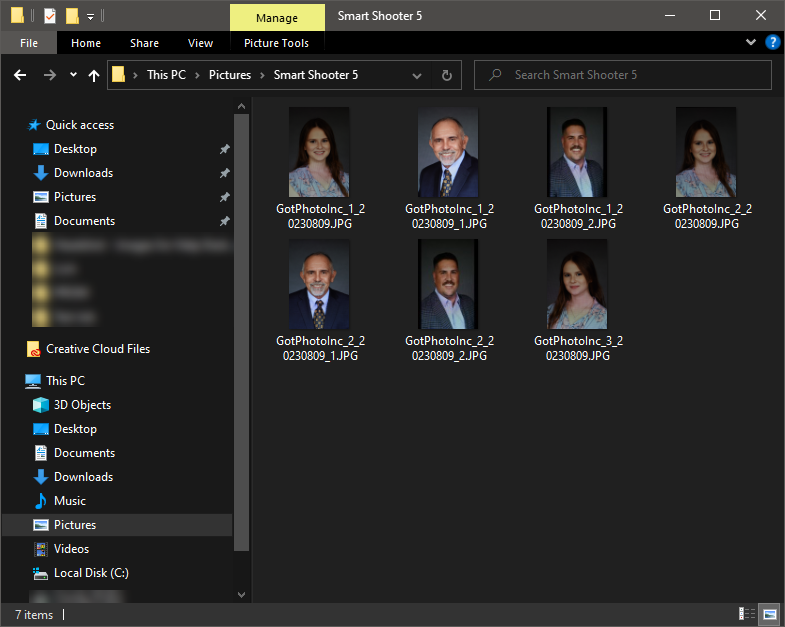Select Quick access in the navigation pane

pyautogui.click(x=80, y=125)
